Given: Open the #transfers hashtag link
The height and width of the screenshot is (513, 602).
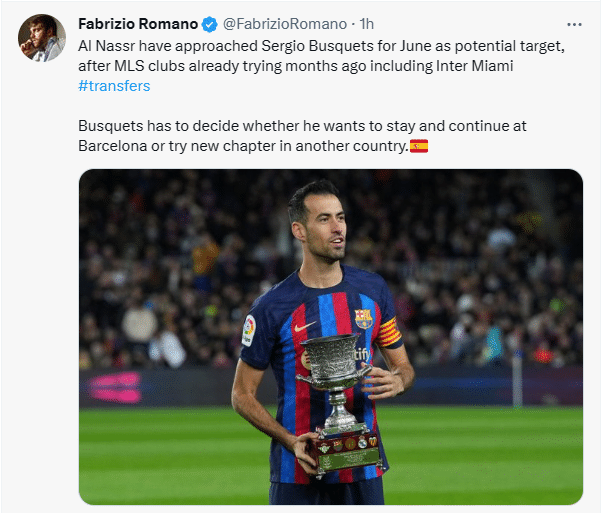Looking at the screenshot, I should pyautogui.click(x=114, y=86).
